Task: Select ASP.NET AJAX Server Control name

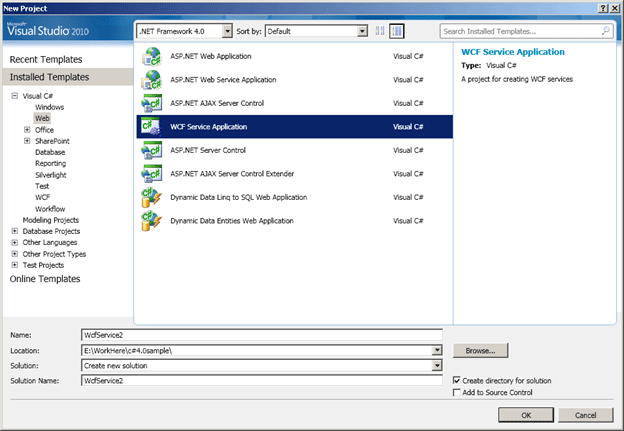Action: coord(217,103)
